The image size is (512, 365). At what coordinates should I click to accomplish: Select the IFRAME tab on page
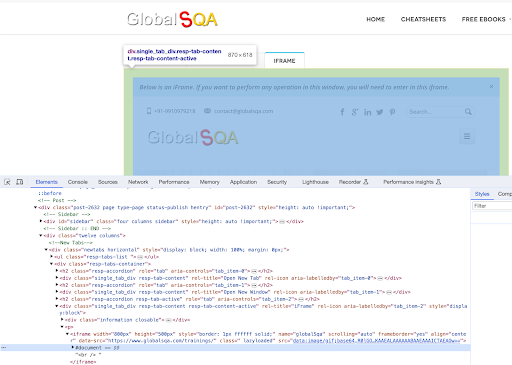[x=284, y=61]
